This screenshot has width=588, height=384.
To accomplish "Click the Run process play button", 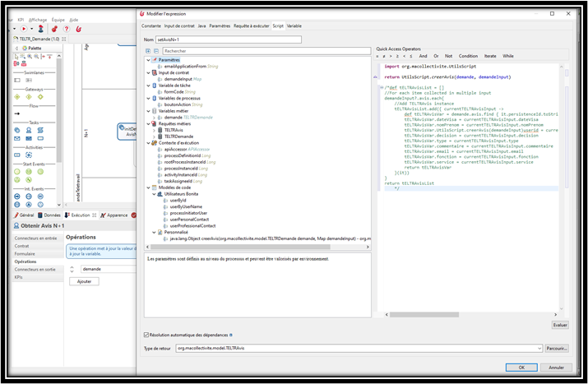I will (x=24, y=29).
